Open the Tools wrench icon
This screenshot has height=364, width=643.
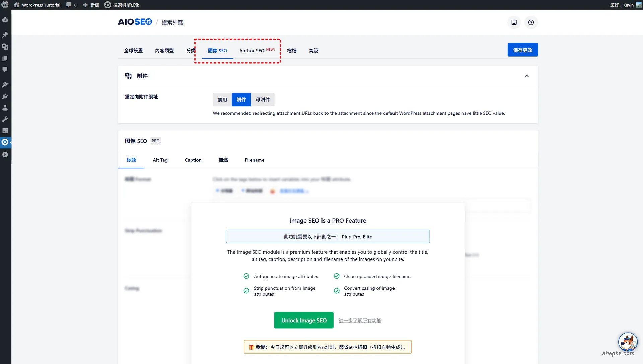(x=5, y=119)
